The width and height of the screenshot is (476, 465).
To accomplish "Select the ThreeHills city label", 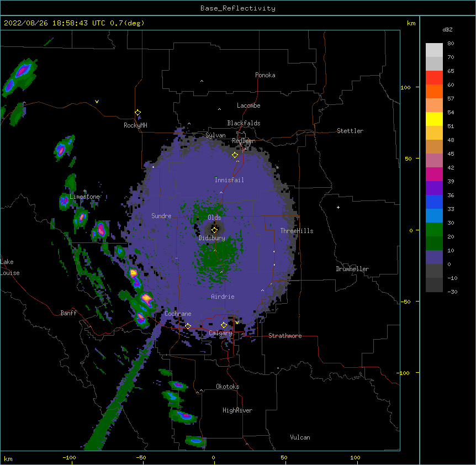I will pyautogui.click(x=297, y=231).
